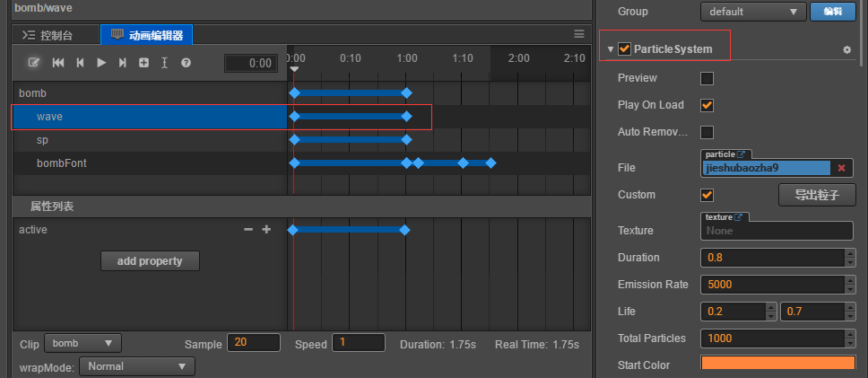Click the add property button
Image resolution: width=868 pixels, height=378 pixels.
pos(150,260)
